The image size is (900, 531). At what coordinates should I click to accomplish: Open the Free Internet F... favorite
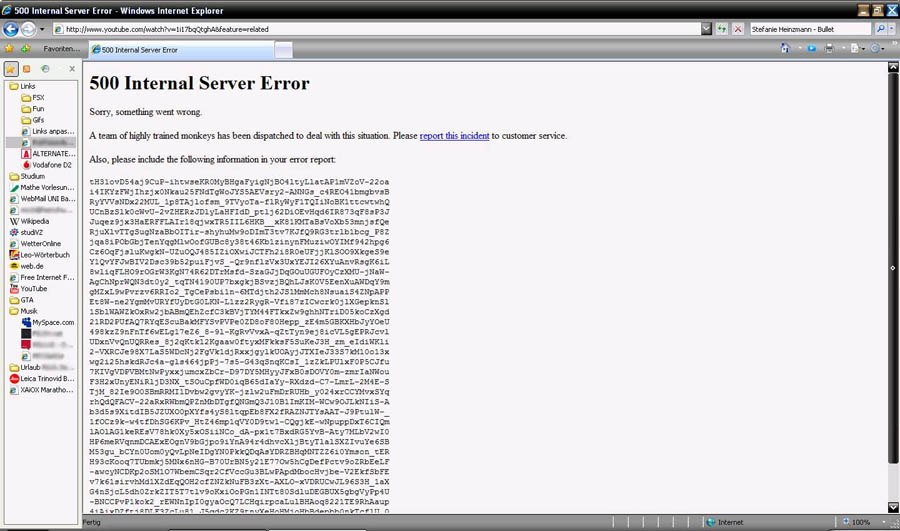click(42, 277)
